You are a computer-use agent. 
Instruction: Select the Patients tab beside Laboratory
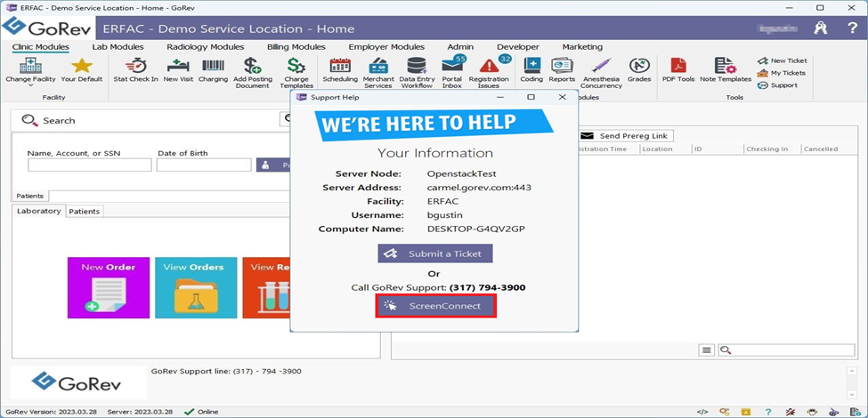tap(85, 212)
